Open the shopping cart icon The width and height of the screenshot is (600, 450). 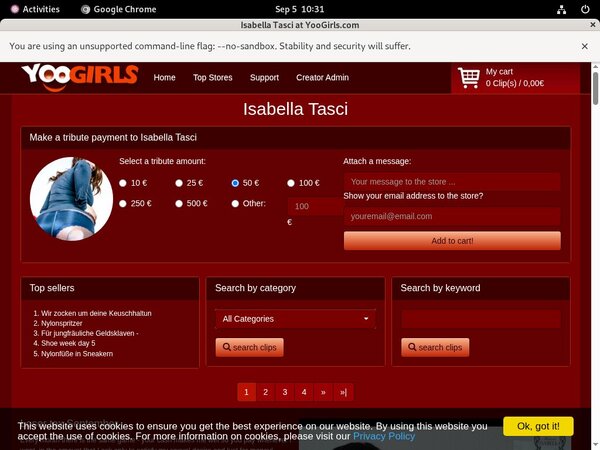tap(468, 77)
